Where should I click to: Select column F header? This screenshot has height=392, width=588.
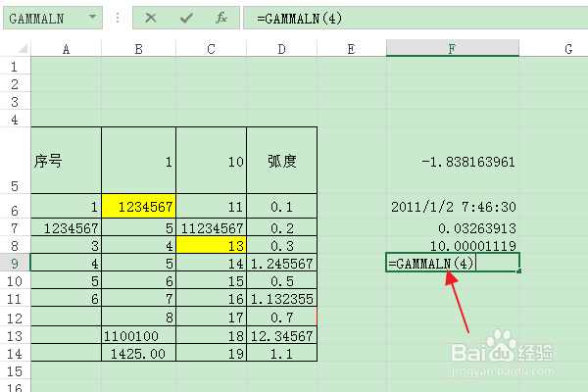[x=453, y=48]
